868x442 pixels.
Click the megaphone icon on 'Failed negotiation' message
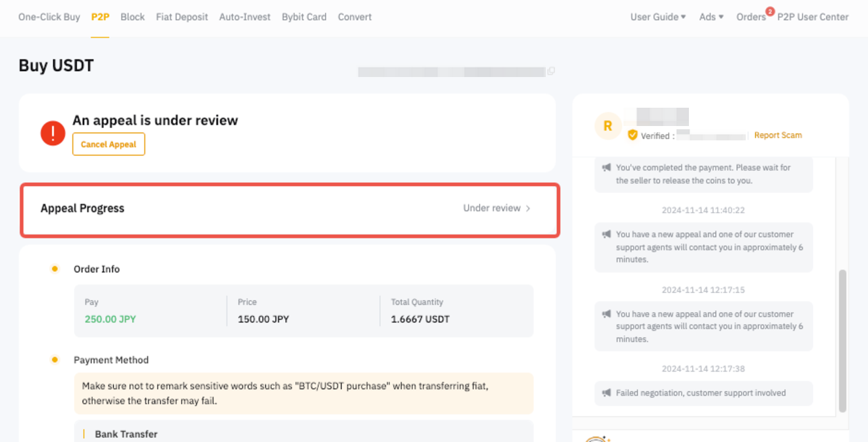click(607, 393)
